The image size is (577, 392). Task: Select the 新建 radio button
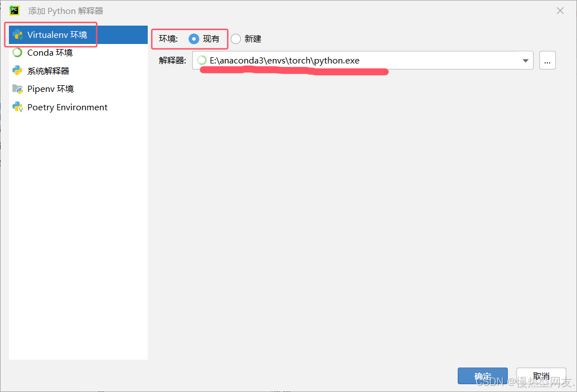(x=235, y=39)
